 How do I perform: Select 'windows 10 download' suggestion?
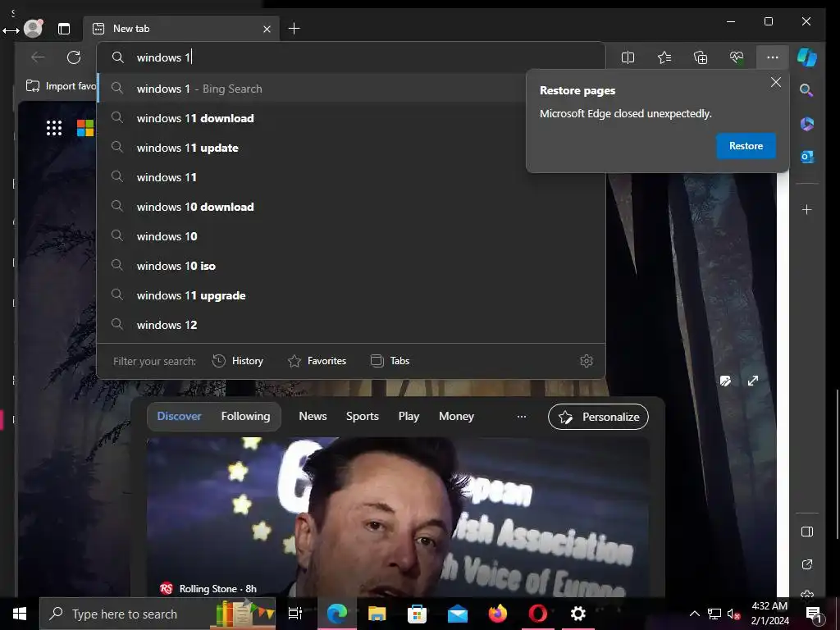pyautogui.click(x=351, y=207)
